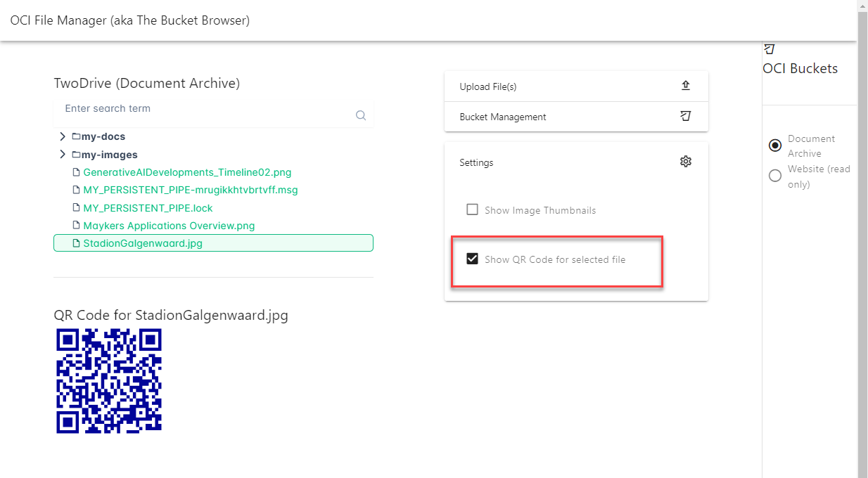868x478 pixels.
Task: Click file icon of MY_PERSISTENT_PIPE.lock
Action: pyautogui.click(x=77, y=208)
